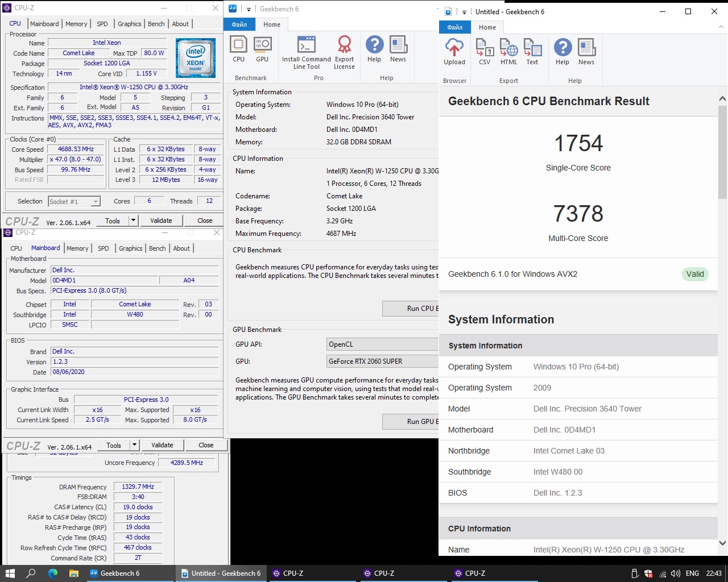Open quick access dropdown in Untitled window

pyautogui.click(x=464, y=12)
